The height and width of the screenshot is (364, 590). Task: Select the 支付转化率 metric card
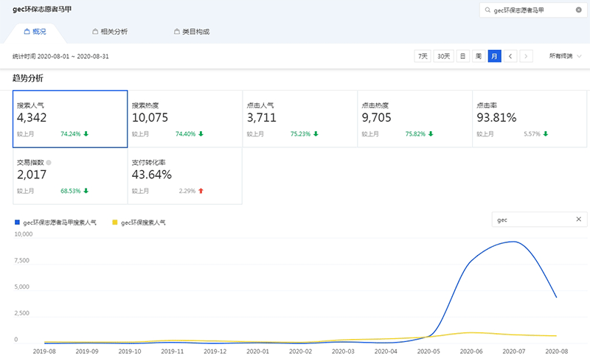tap(185, 176)
